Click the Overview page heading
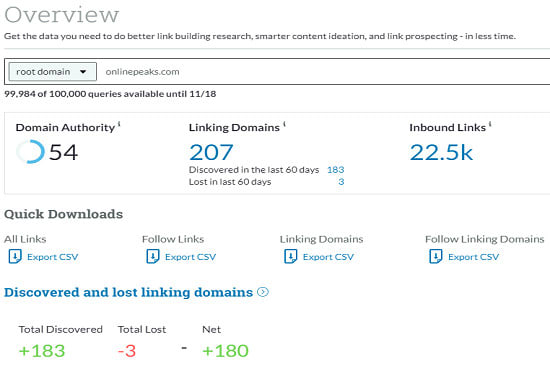The height and width of the screenshot is (370, 550). point(62,15)
